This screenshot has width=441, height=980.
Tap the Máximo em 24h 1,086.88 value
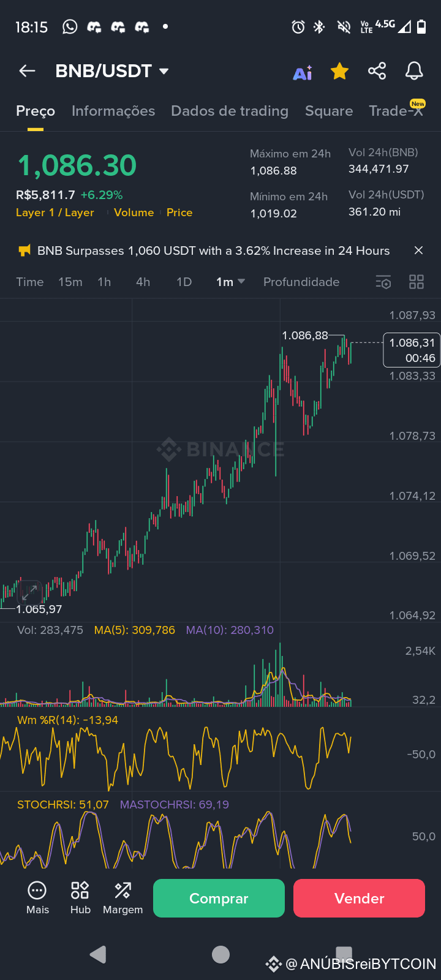tap(273, 171)
